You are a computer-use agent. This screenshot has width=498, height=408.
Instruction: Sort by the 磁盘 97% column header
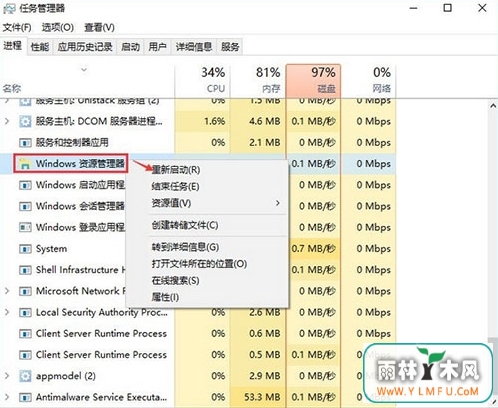point(313,80)
